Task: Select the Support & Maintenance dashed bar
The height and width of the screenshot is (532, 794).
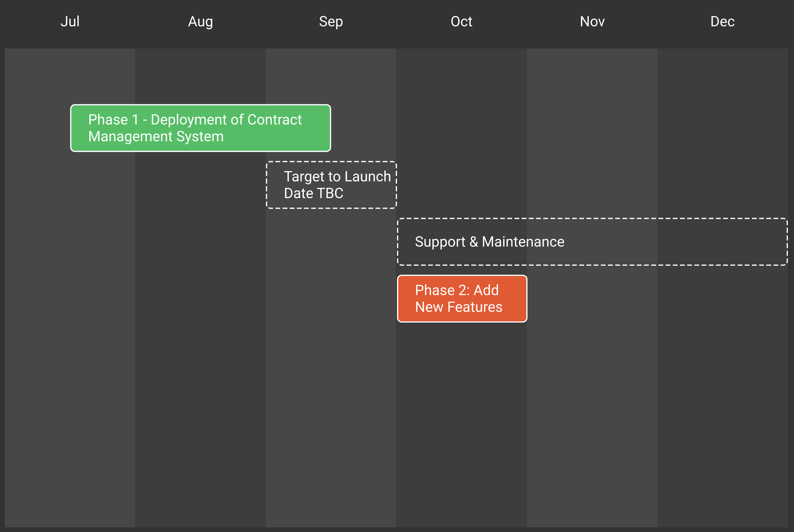Action: pos(593,242)
